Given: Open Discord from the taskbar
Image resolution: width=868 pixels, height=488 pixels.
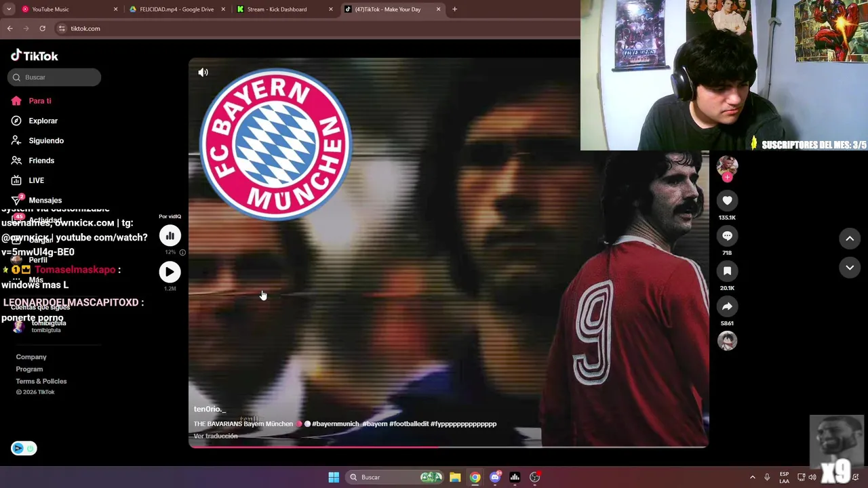Looking at the screenshot, I should (x=495, y=477).
